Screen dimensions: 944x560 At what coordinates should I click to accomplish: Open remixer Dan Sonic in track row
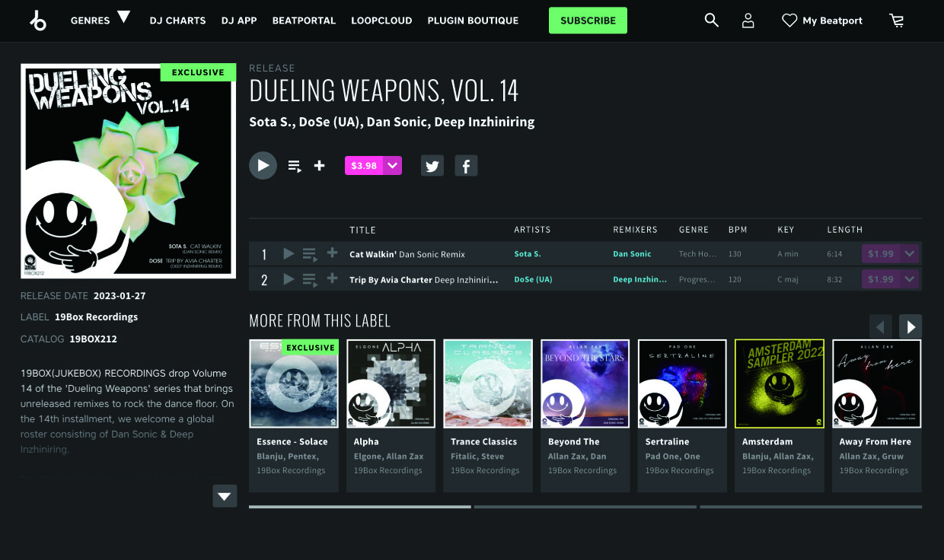click(x=632, y=254)
